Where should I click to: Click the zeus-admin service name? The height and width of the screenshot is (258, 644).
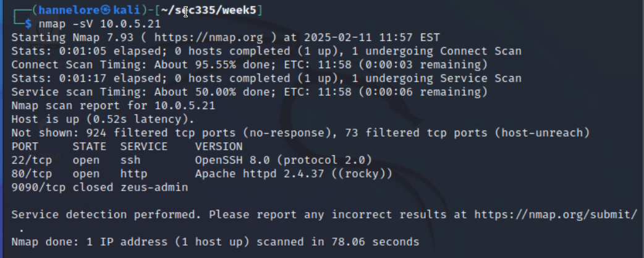pyautogui.click(x=154, y=187)
